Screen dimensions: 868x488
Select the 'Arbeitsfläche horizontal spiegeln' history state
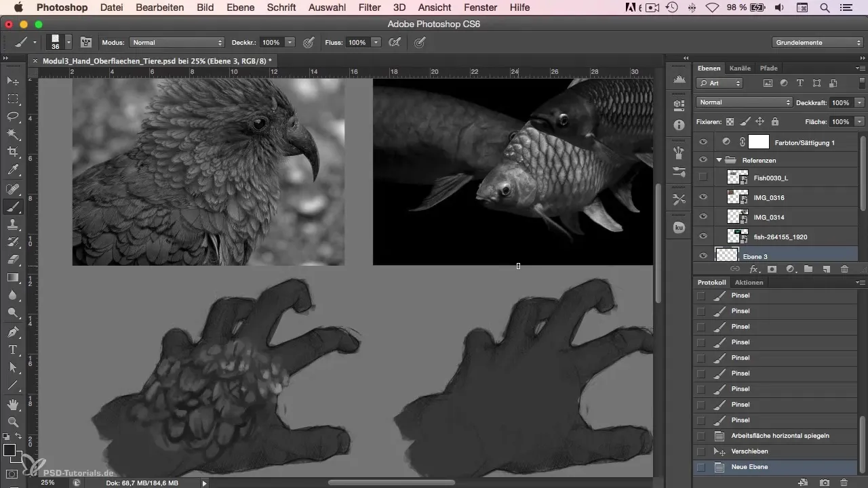(776, 436)
